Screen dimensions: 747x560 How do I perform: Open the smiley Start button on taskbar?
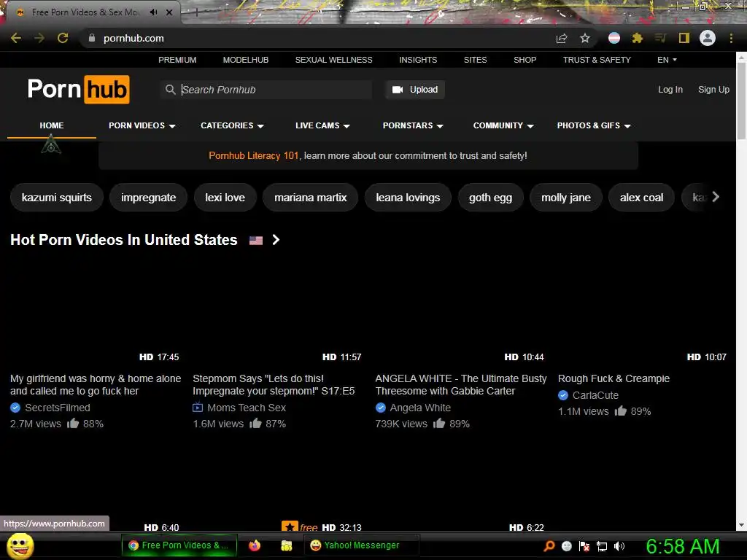click(x=20, y=545)
